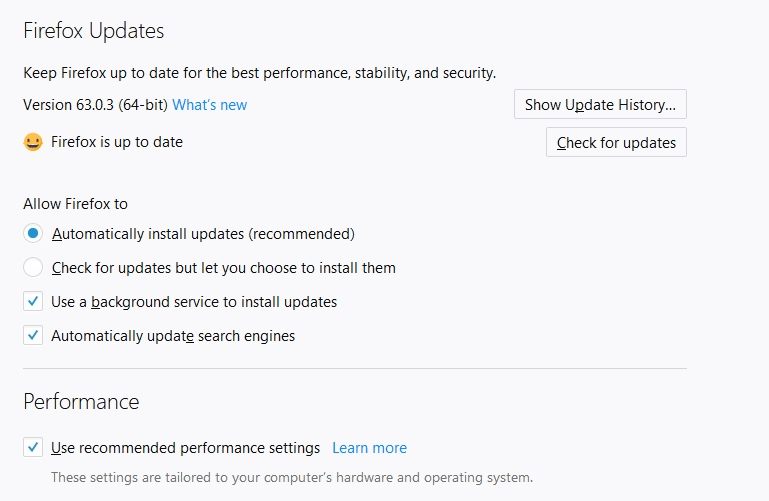769x501 pixels.
Task: Disable background service for installing updates
Action: 33,302
